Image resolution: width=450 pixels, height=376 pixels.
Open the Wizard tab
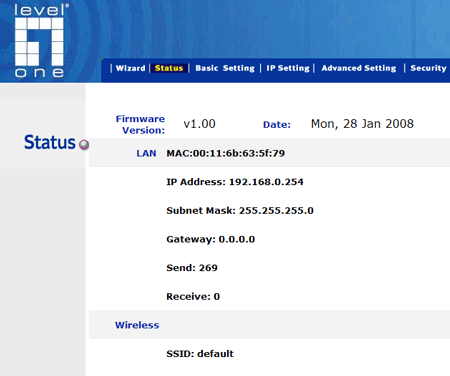tap(130, 68)
